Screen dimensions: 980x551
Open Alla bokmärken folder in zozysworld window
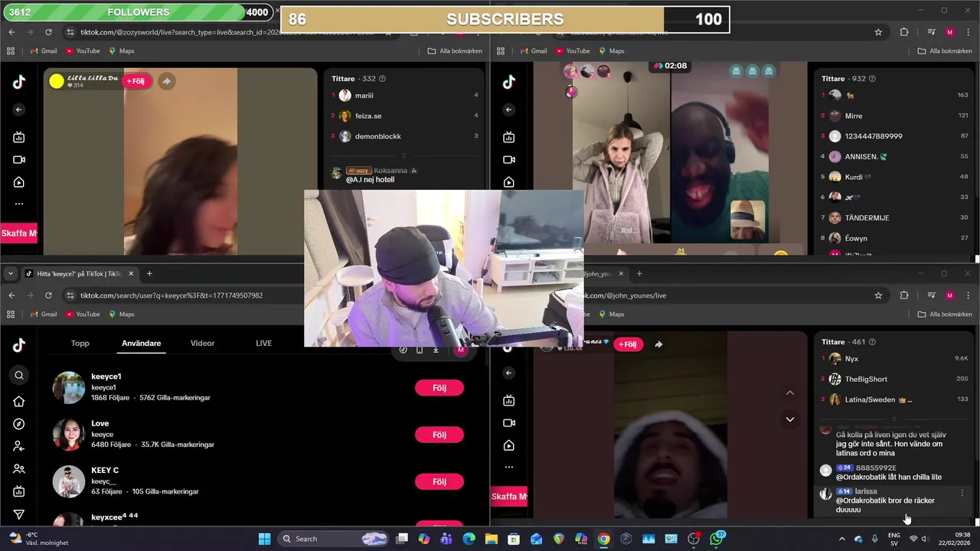455,51
